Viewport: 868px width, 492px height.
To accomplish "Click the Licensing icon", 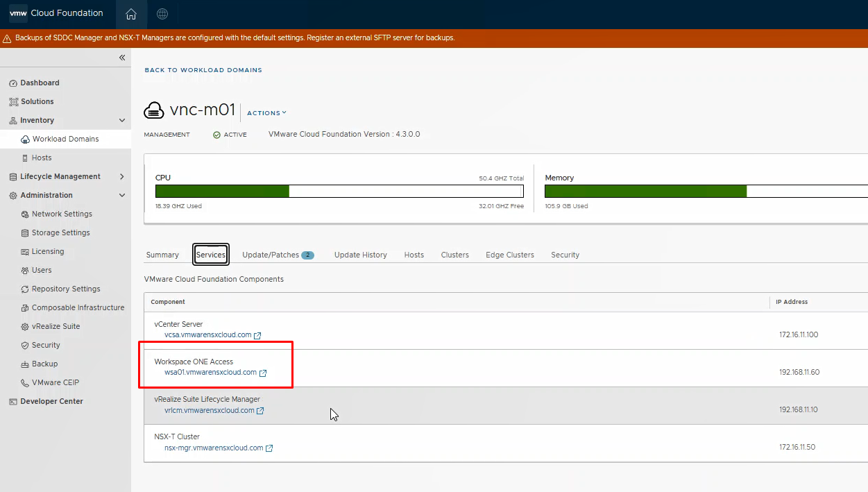I will pos(26,252).
